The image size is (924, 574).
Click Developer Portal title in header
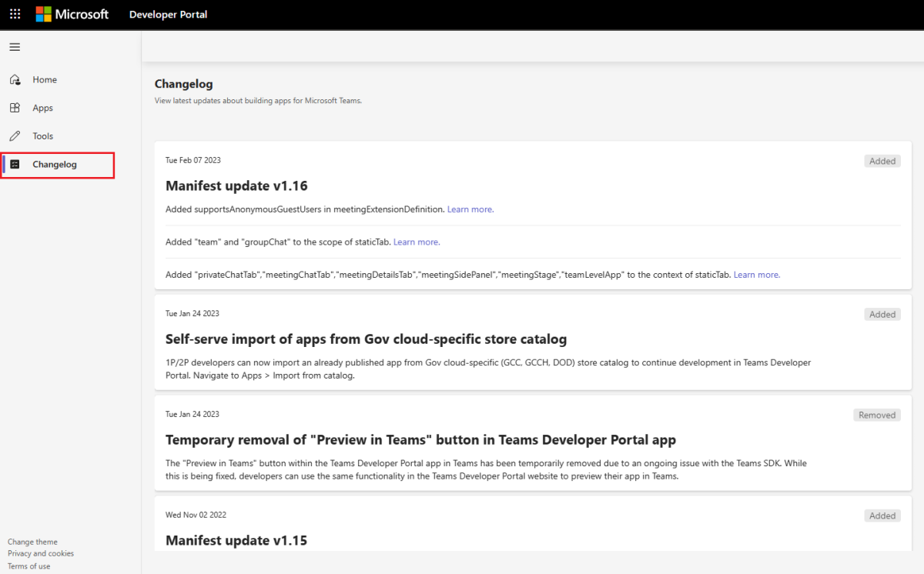[x=168, y=15]
